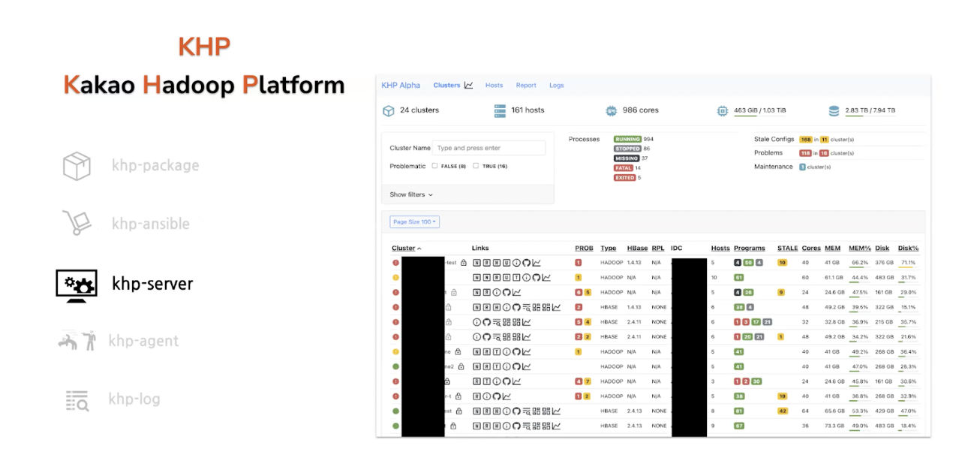The height and width of the screenshot is (470, 980).
Task: Click the server icon beside 161 hosts
Action: pos(501,111)
